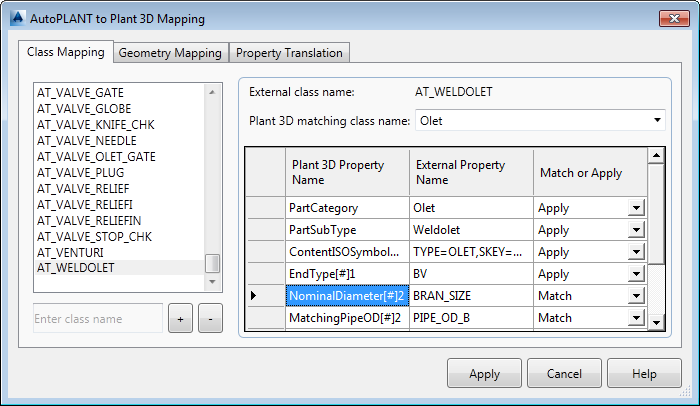Click the ContentISOSymbol property cell

point(347,251)
